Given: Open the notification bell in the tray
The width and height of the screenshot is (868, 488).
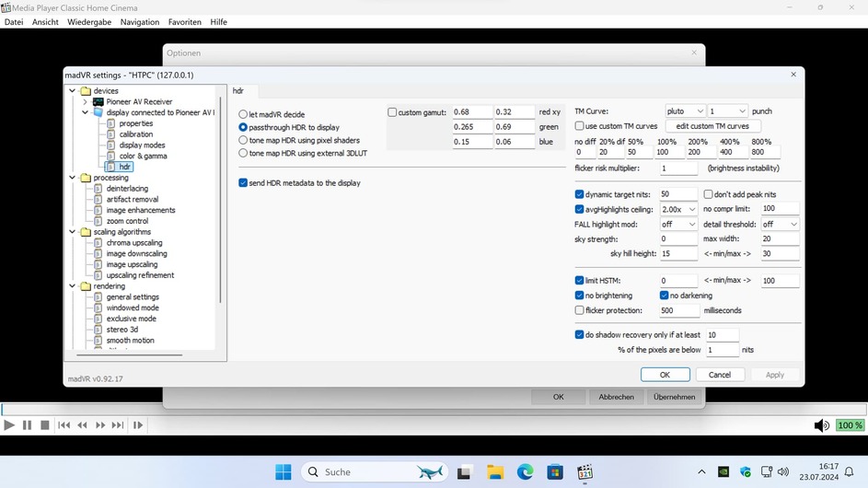Looking at the screenshot, I should [x=850, y=472].
